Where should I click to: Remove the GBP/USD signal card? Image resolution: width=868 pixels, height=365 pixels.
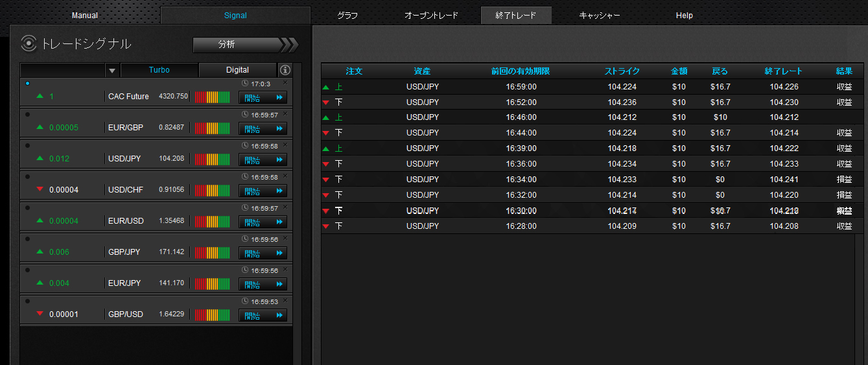coord(285,300)
